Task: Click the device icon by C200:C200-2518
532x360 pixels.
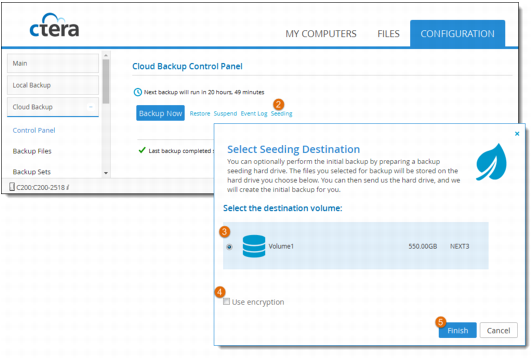Action: tap(12, 187)
